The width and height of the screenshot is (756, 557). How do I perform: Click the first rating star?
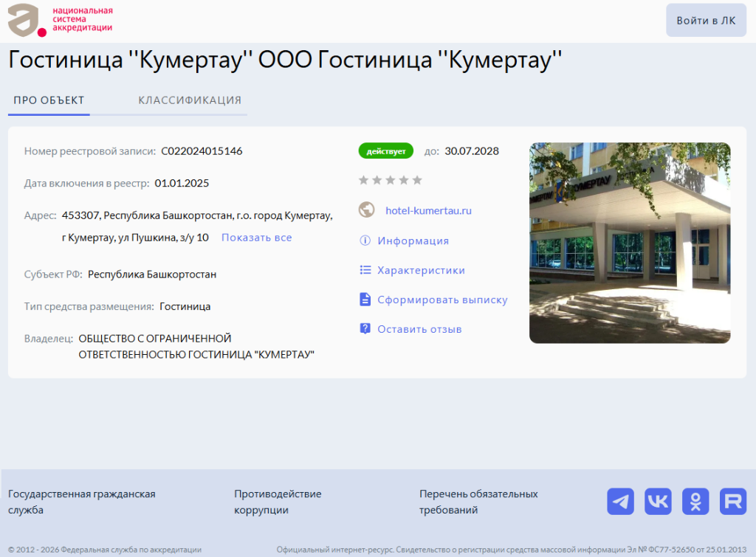pos(363,180)
